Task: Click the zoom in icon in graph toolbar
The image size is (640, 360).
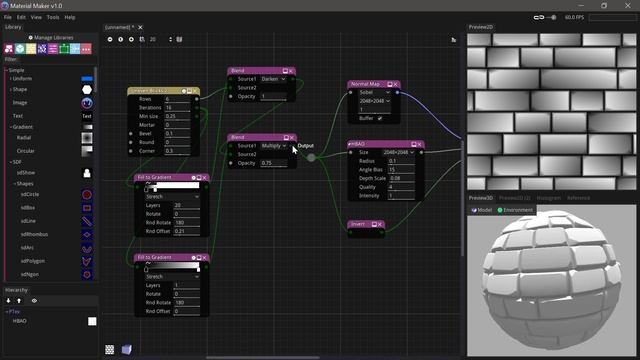Action: 131,39
